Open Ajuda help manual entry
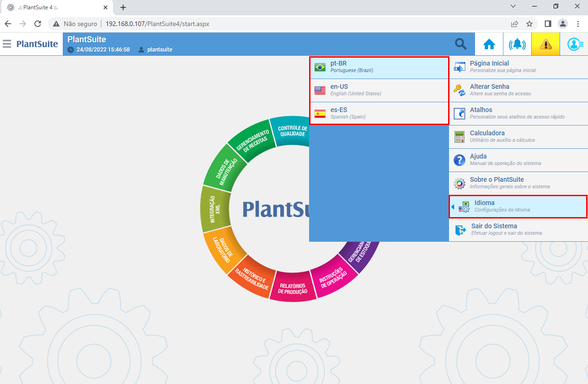Viewport: 588px width, 384px height. pyautogui.click(x=518, y=160)
